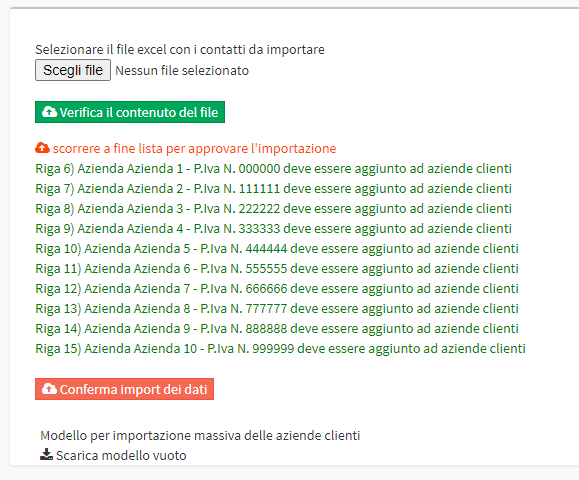Click the Scegli file button
Screen dimensions: 579x480
73,70
